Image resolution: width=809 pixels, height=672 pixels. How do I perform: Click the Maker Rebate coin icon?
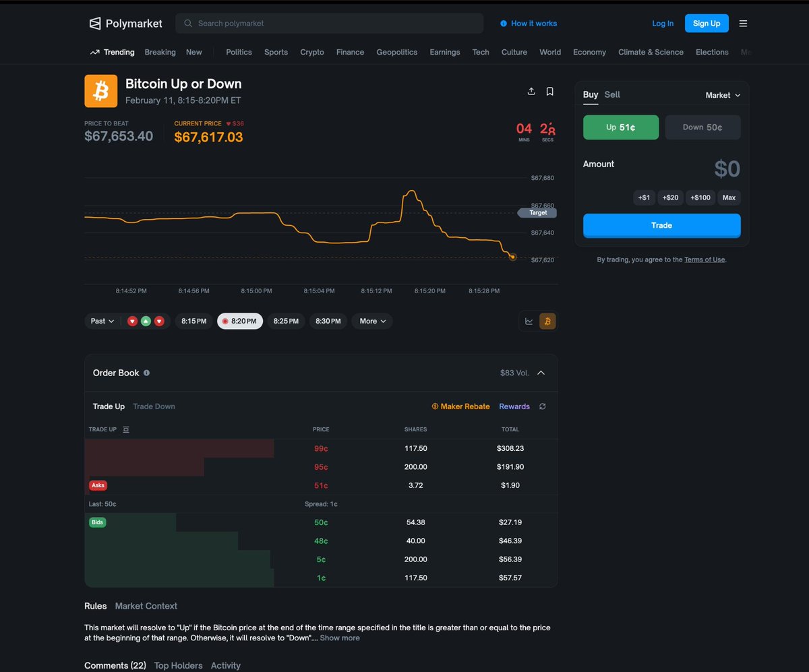[435, 406]
